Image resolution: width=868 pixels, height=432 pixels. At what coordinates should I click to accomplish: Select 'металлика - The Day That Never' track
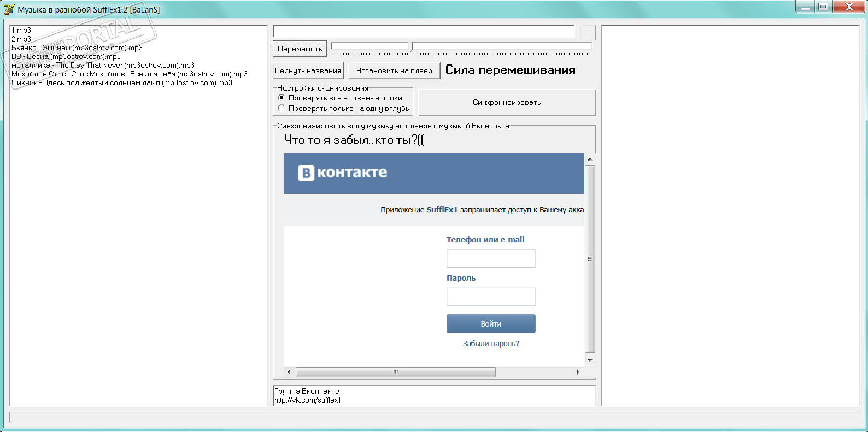(103, 65)
